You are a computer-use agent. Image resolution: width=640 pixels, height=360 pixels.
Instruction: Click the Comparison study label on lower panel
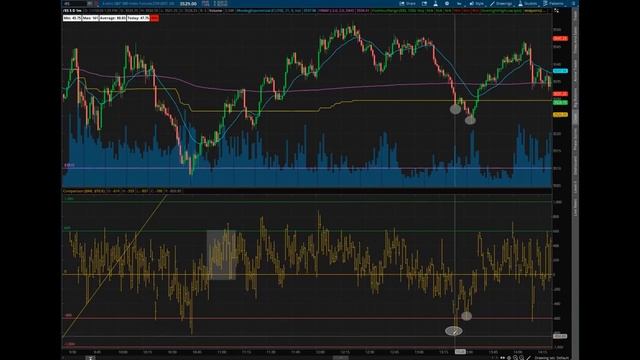[x=84, y=191]
